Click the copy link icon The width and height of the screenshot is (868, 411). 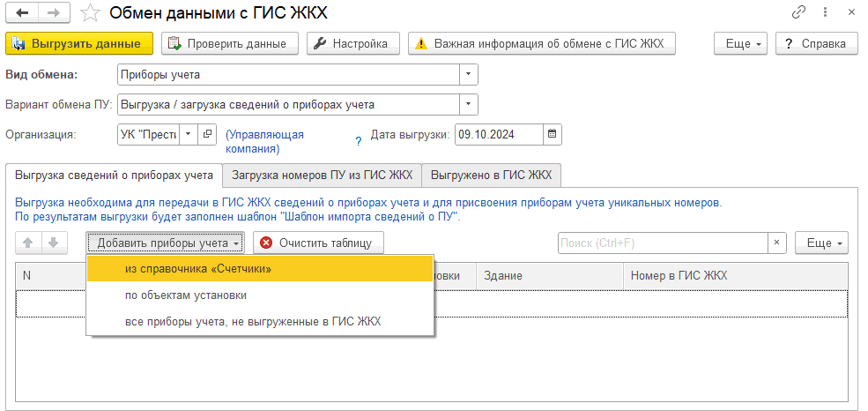pyautogui.click(x=799, y=12)
